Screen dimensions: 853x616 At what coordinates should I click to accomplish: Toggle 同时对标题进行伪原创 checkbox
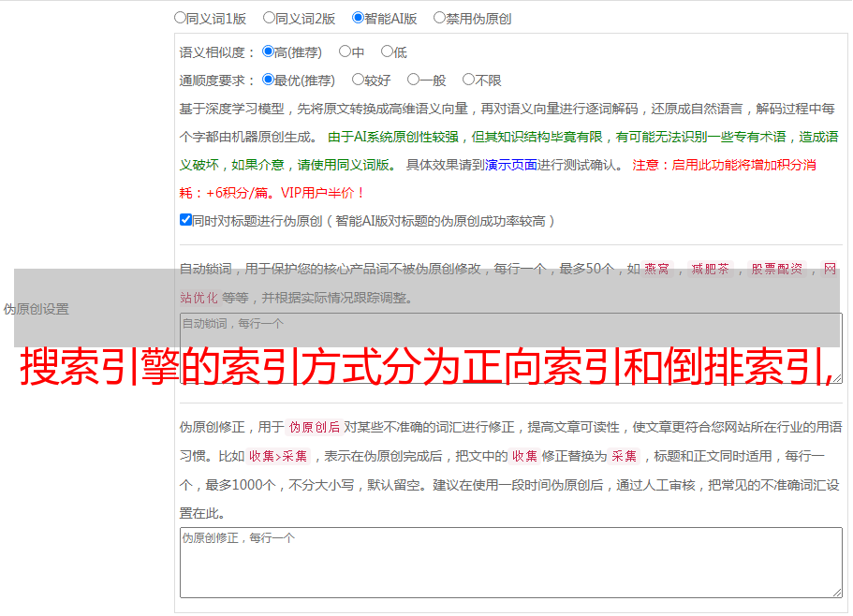click(185, 220)
